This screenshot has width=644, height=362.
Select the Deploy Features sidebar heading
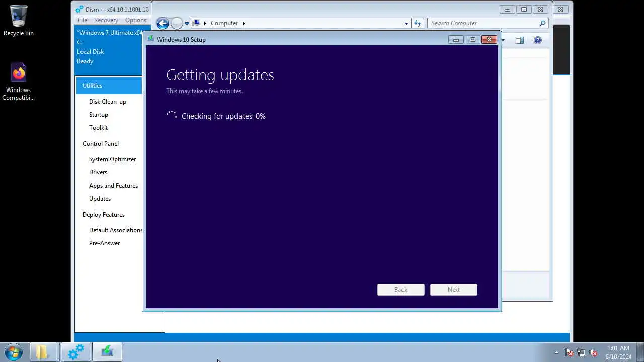104,215
